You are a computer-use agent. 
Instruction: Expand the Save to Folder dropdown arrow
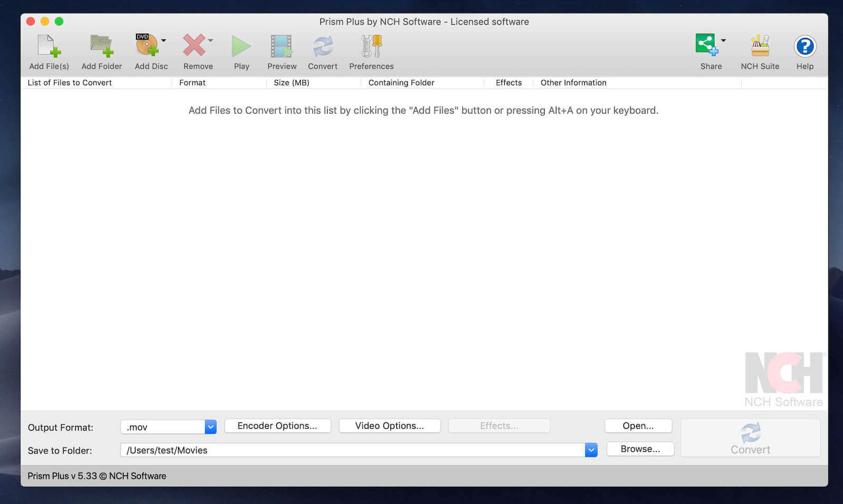(x=591, y=450)
